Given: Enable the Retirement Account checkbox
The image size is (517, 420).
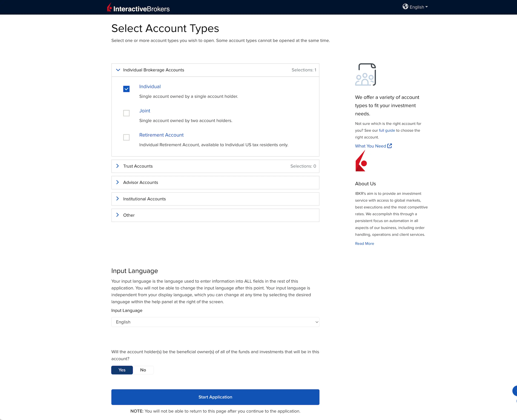Looking at the screenshot, I should click(126, 137).
